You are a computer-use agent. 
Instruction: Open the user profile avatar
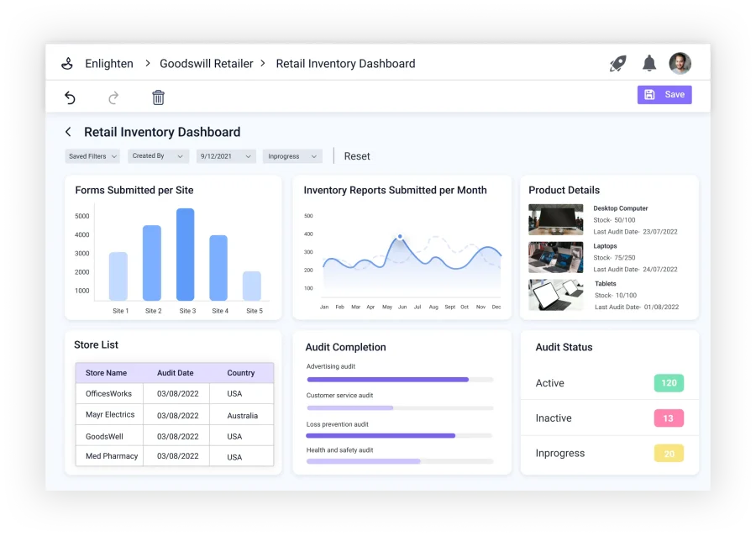click(x=680, y=64)
